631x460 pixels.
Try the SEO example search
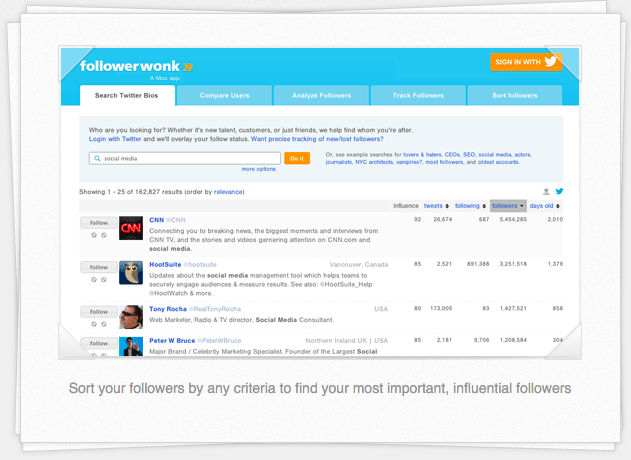point(469,155)
